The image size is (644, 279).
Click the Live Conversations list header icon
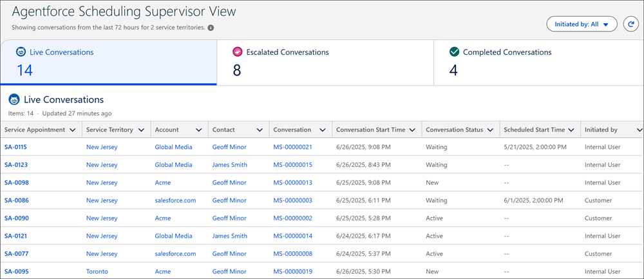(14, 99)
